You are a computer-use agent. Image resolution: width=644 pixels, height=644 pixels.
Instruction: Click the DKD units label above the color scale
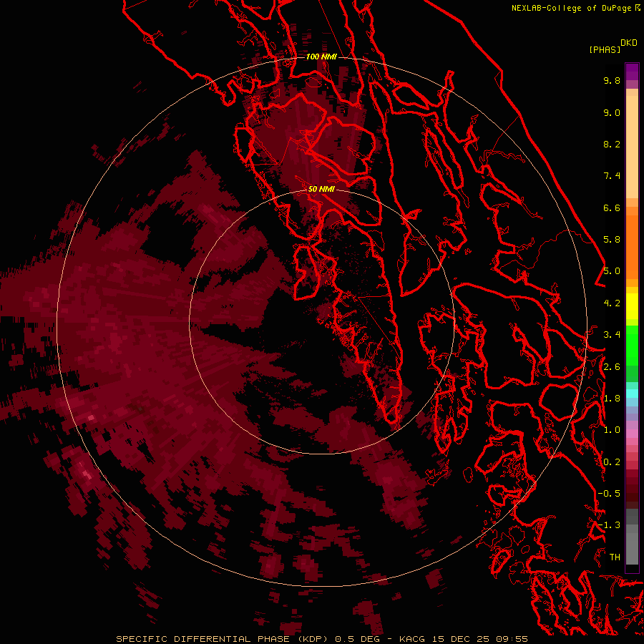629,43
